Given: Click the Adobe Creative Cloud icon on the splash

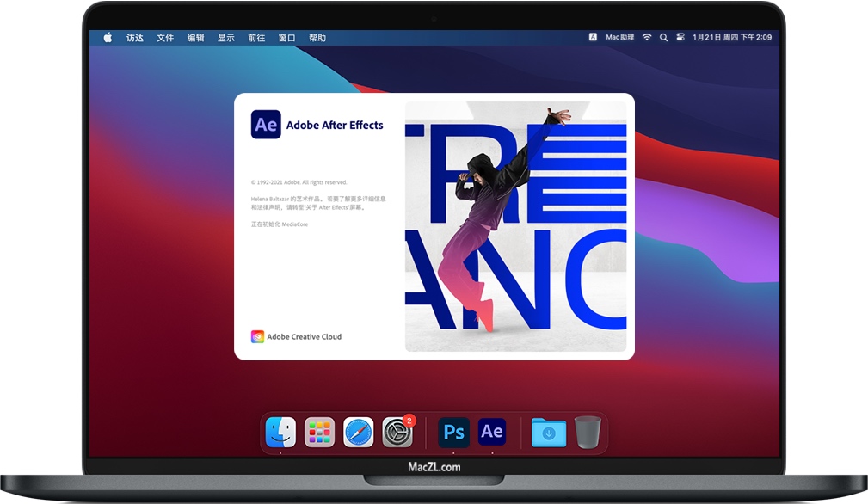Looking at the screenshot, I should (256, 337).
